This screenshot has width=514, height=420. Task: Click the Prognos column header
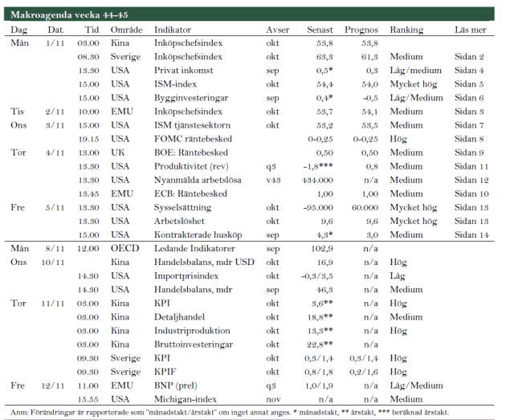tap(361, 30)
